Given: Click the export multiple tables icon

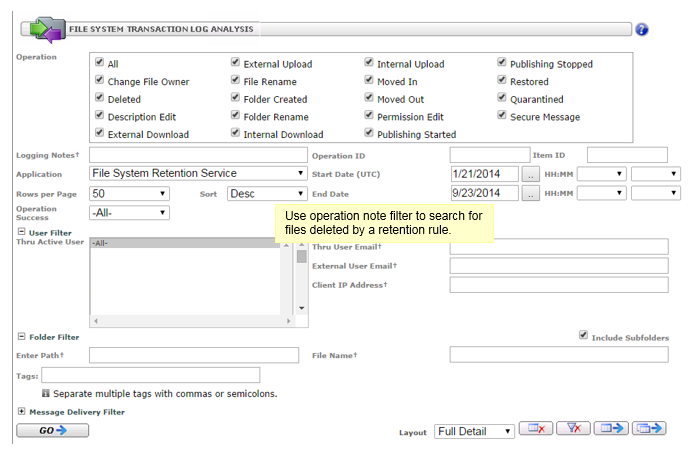Looking at the screenshot, I should pos(650,429).
